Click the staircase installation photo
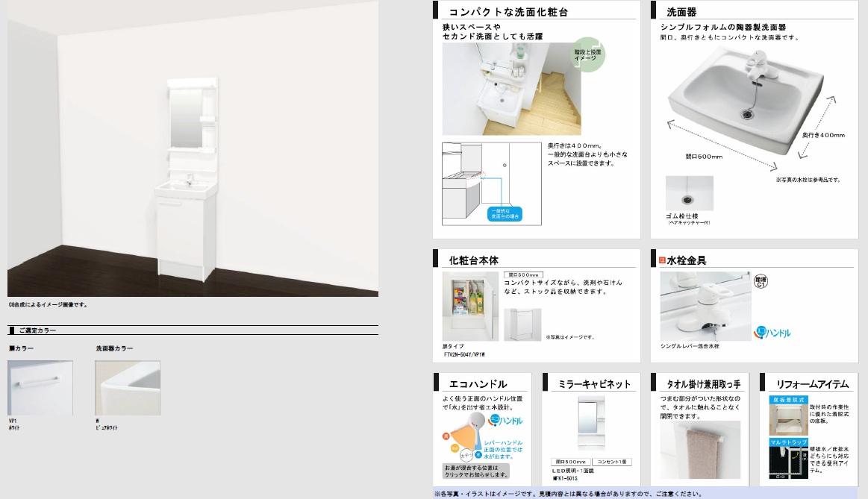Image resolution: width=868 pixels, height=499 pixels. click(x=511, y=89)
